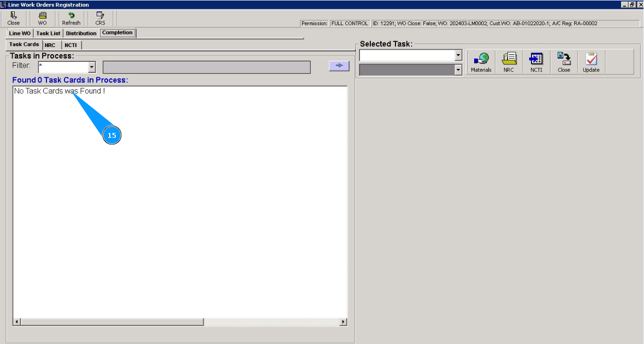Apply filter with the arrow button
The height and width of the screenshot is (344, 644).
(339, 66)
